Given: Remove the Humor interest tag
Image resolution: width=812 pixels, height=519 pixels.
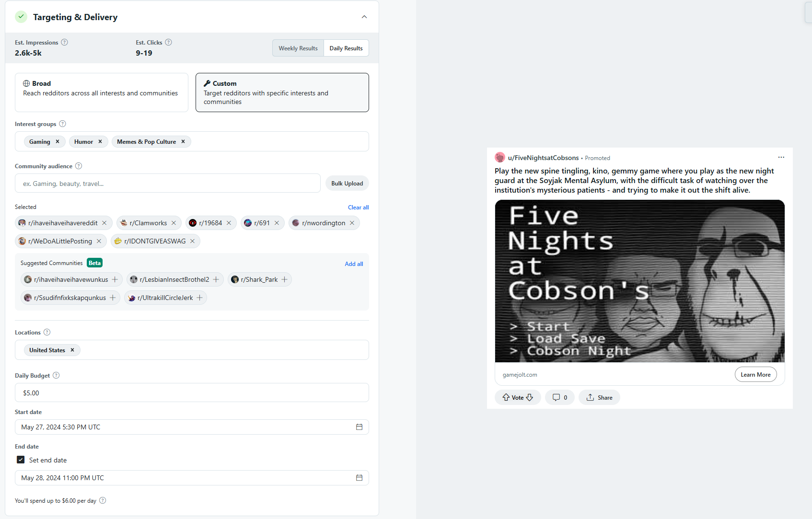Looking at the screenshot, I should [100, 141].
